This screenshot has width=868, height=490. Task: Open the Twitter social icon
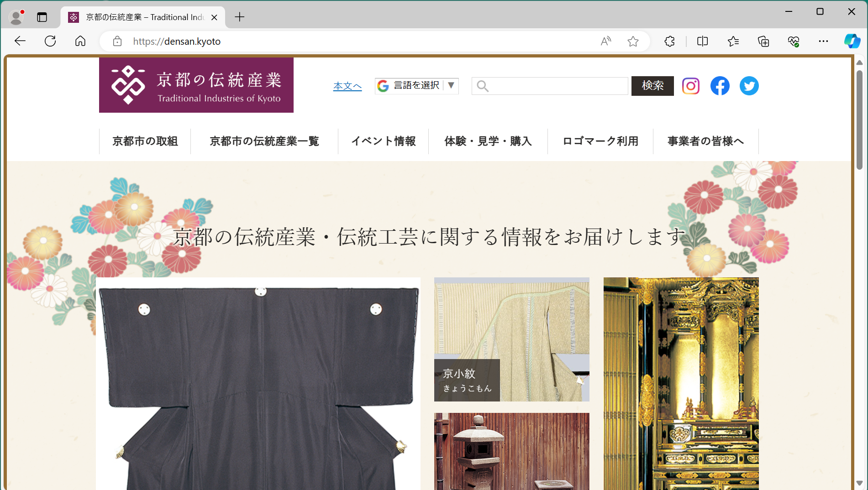coord(749,86)
